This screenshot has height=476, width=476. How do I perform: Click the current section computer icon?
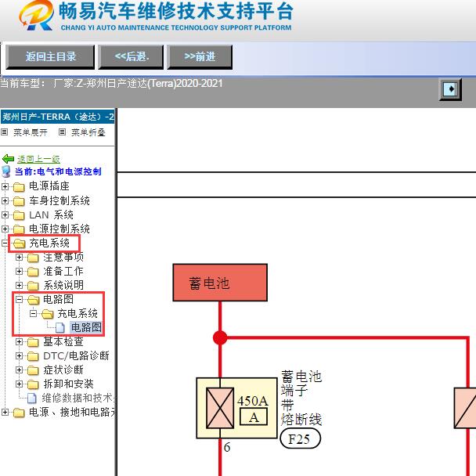pyautogui.click(x=6, y=171)
